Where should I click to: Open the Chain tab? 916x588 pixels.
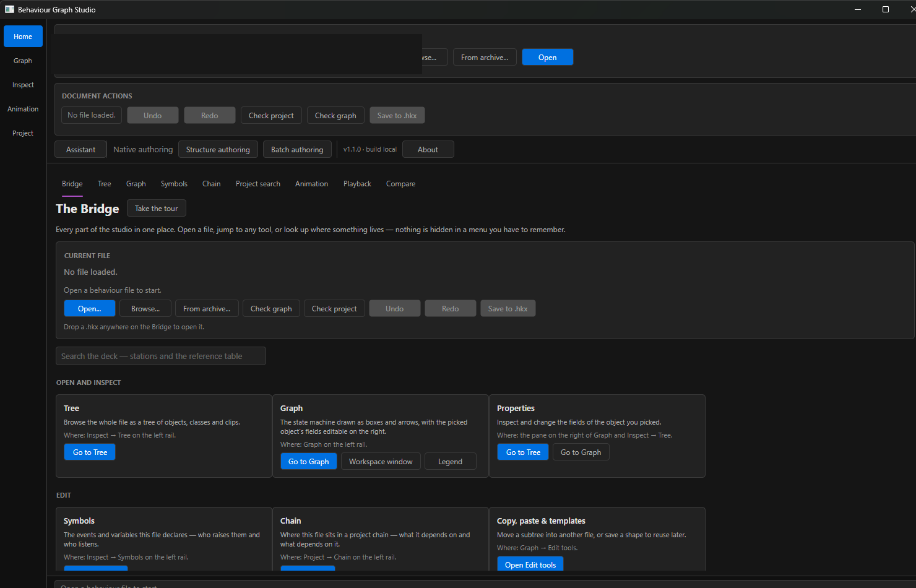(212, 184)
